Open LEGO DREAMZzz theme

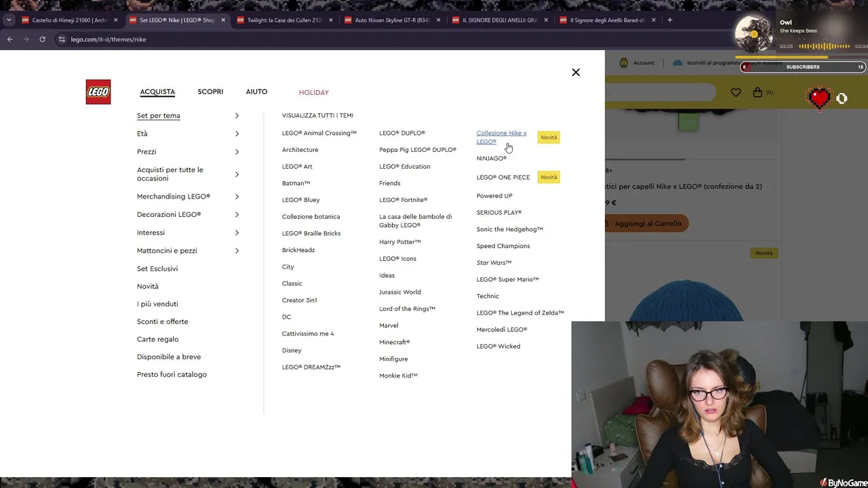point(311,367)
